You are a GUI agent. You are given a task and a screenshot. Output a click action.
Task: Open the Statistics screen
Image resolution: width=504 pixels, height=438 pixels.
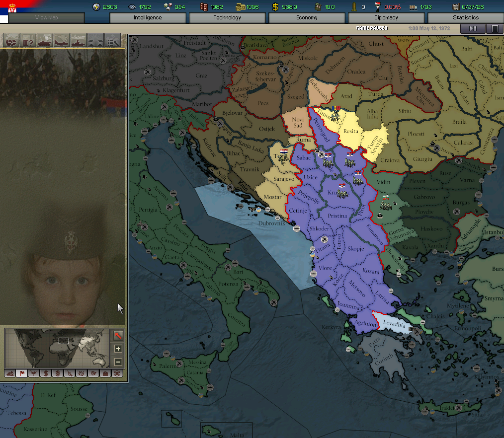tap(465, 18)
